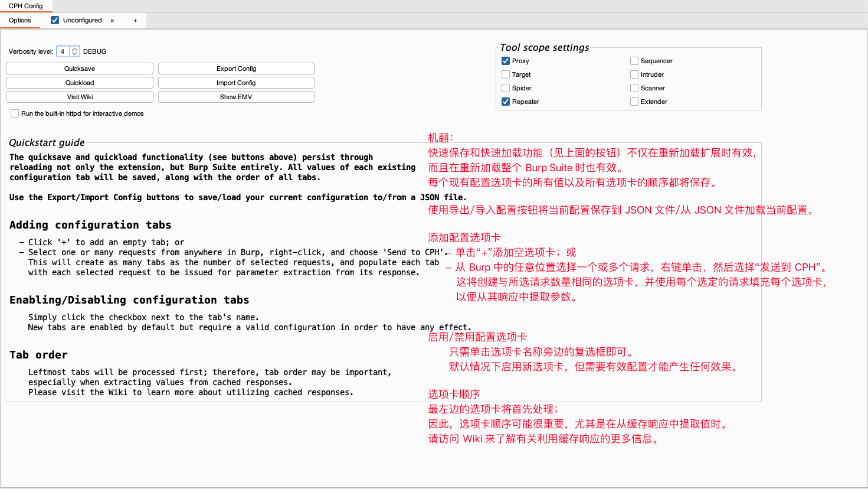Tick the Intruder scope checkbox
This screenshot has height=489, width=868.
pyautogui.click(x=634, y=74)
